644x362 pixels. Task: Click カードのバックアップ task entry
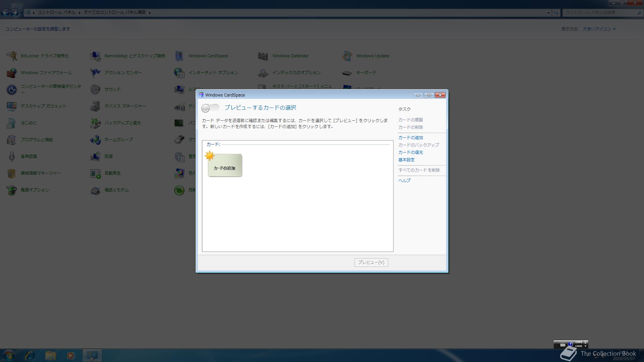(x=419, y=145)
